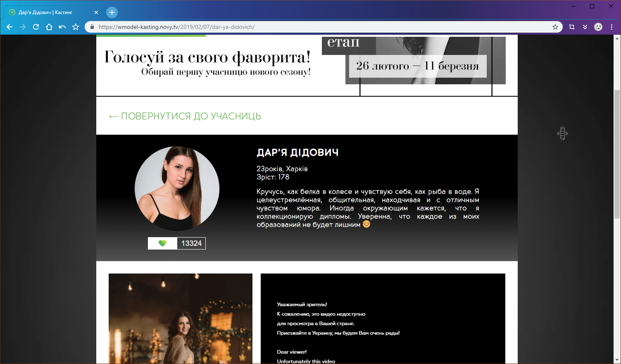Click the headline Голосуй за свого фаворита!
This screenshot has height=364, width=621.
[207, 57]
